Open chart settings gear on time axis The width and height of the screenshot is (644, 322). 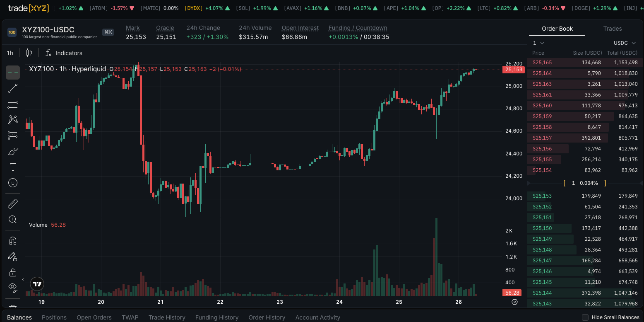tap(514, 302)
